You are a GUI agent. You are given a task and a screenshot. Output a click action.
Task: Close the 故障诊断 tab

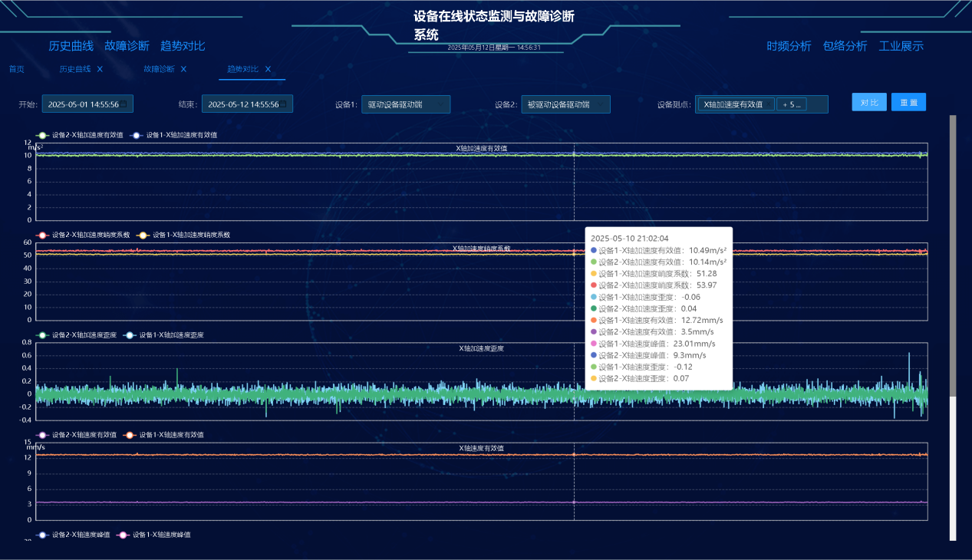tap(183, 68)
